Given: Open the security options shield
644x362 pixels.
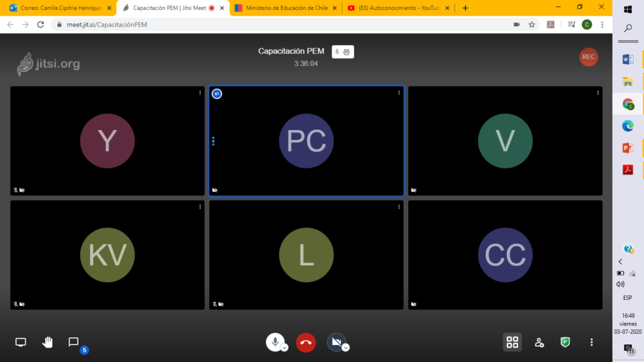Looking at the screenshot, I should click(565, 342).
